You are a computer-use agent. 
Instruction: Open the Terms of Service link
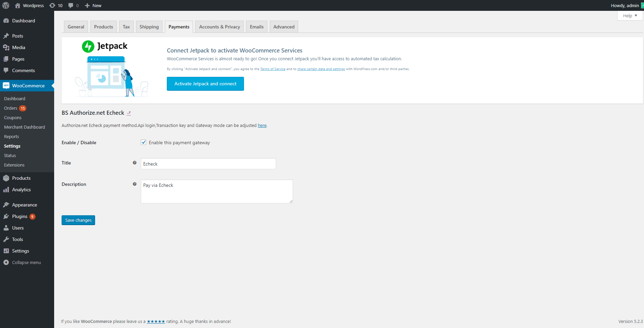point(273,69)
